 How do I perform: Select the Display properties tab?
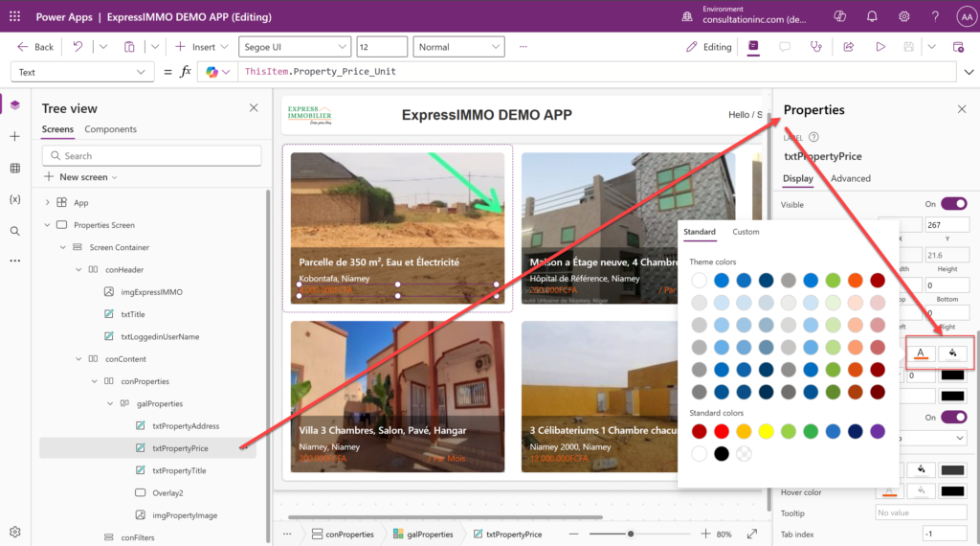tap(797, 178)
